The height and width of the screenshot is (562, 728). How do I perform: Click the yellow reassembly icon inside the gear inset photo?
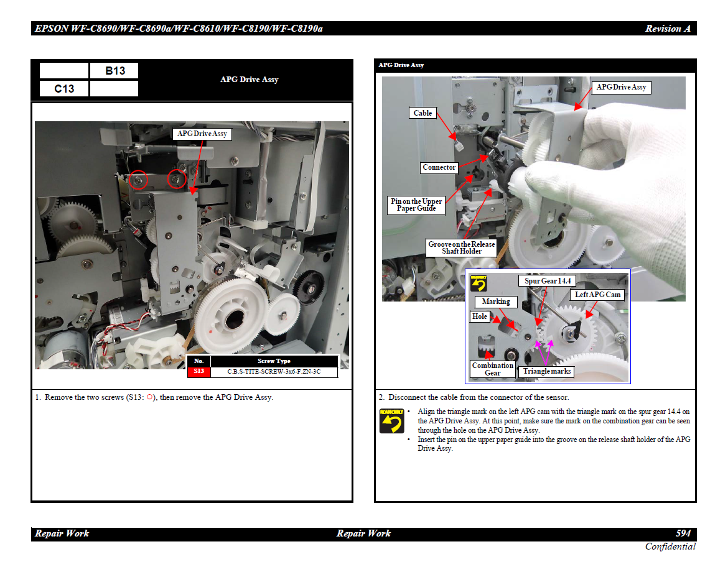click(478, 283)
